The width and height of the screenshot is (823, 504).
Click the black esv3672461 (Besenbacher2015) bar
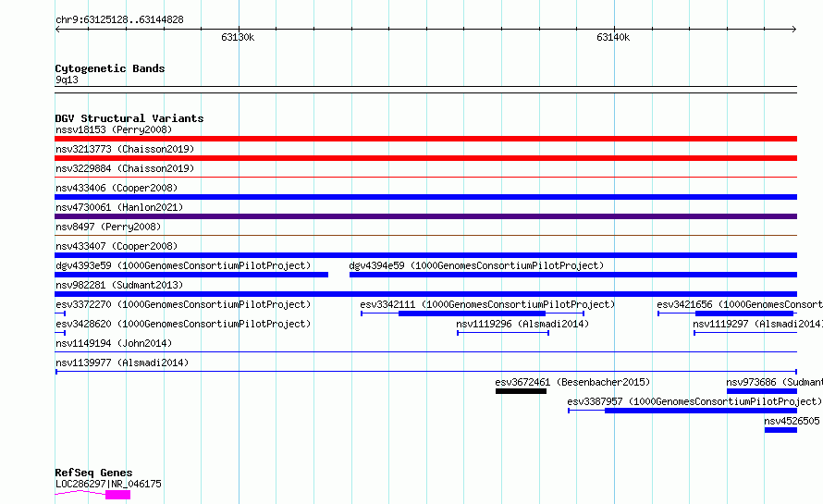coord(521,391)
